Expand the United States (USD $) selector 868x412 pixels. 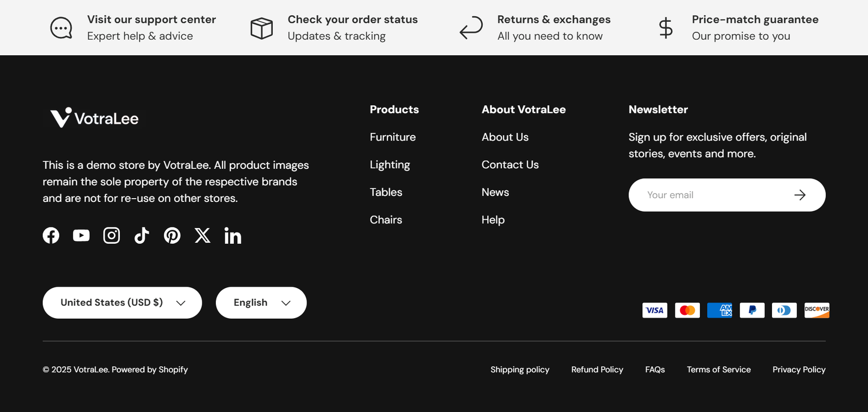click(122, 303)
